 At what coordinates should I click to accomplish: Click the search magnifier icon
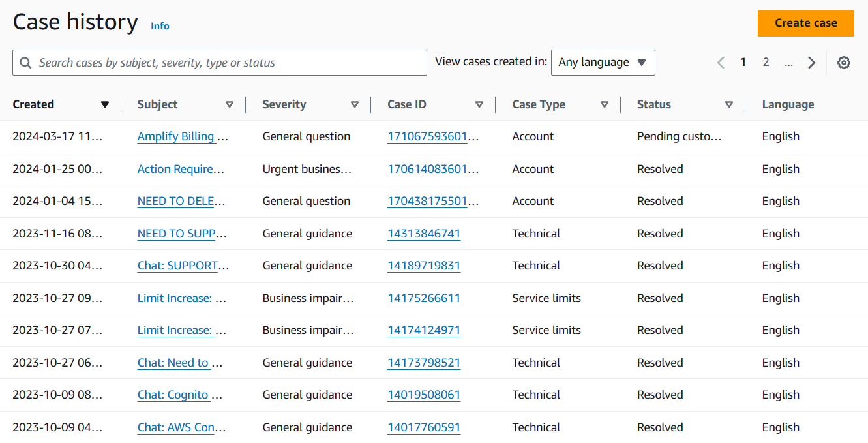[x=26, y=63]
